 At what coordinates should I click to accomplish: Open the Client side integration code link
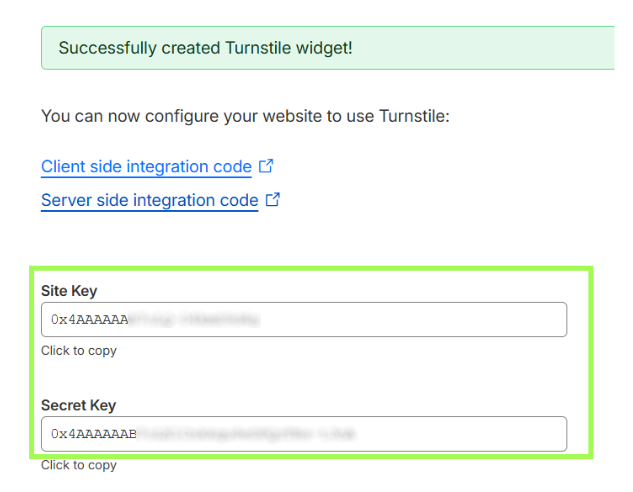click(146, 167)
